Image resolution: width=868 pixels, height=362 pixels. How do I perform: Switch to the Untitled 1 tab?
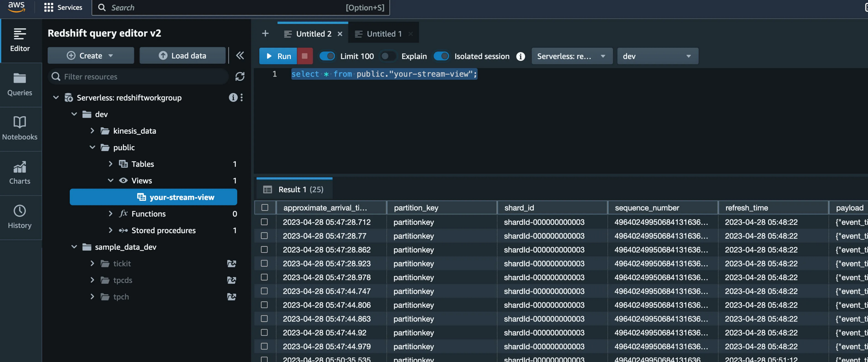point(383,34)
